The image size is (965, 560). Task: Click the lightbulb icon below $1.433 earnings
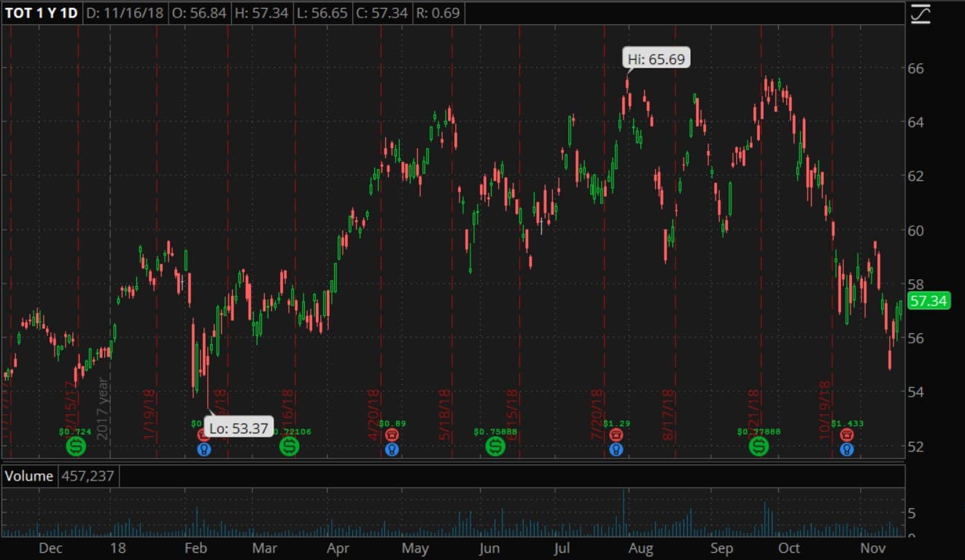click(846, 449)
